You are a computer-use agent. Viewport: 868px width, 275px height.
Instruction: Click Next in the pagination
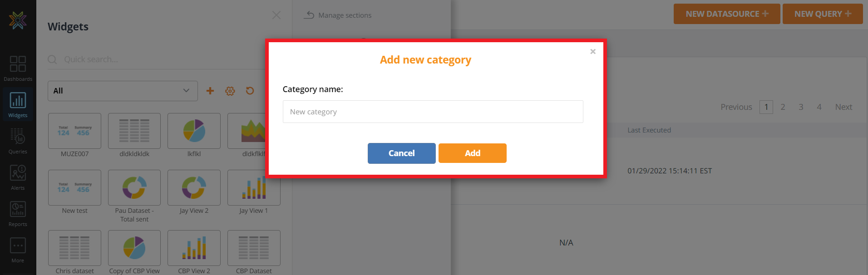(x=843, y=107)
